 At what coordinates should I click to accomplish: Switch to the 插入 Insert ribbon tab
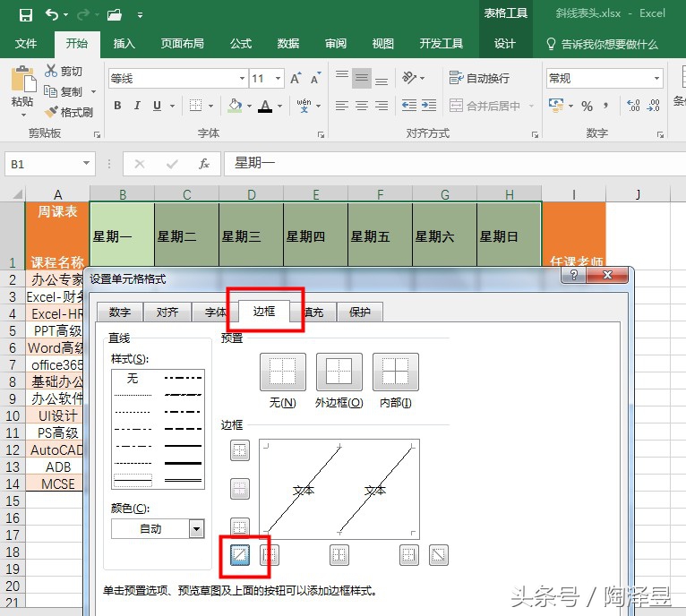pyautogui.click(x=124, y=44)
